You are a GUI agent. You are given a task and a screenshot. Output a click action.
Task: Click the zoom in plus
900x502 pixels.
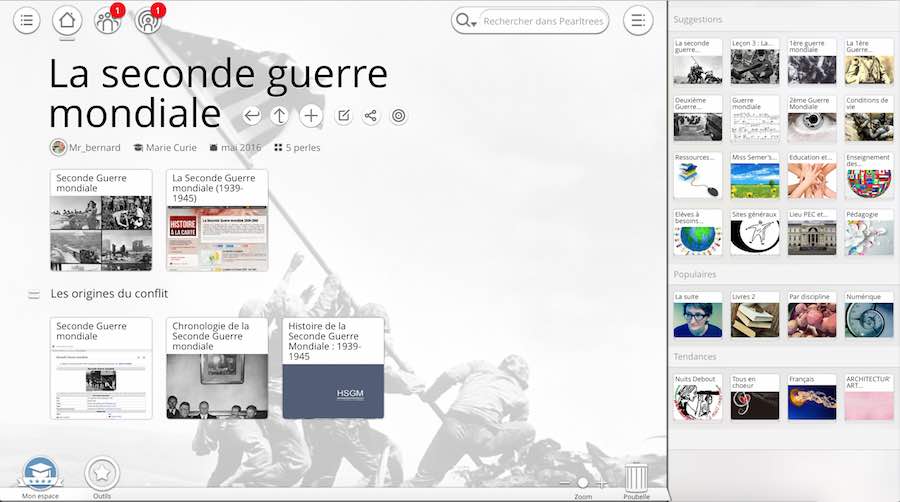pyautogui.click(x=601, y=483)
